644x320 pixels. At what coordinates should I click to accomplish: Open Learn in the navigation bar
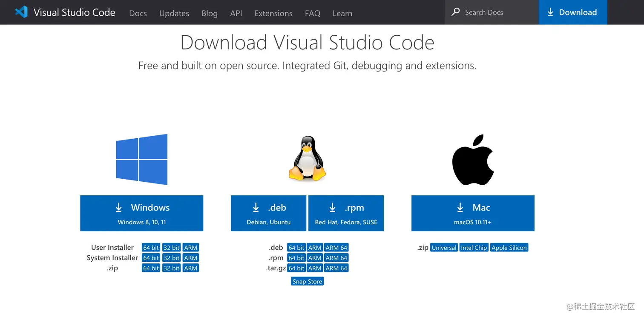click(x=342, y=13)
